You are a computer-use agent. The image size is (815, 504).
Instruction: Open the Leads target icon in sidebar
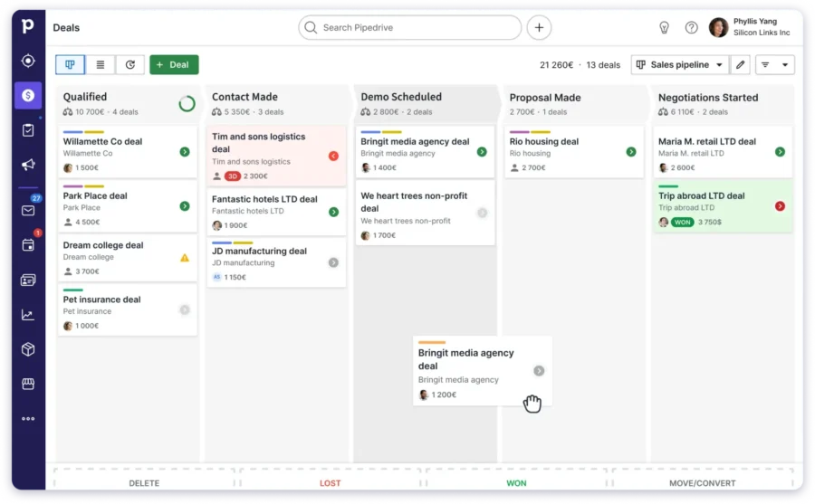coord(28,61)
